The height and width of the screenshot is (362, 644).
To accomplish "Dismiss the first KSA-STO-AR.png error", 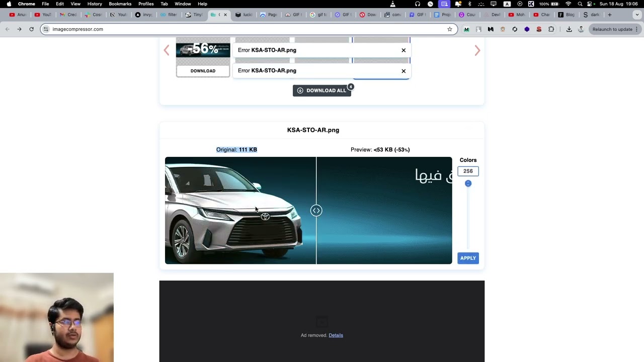I will [x=404, y=50].
